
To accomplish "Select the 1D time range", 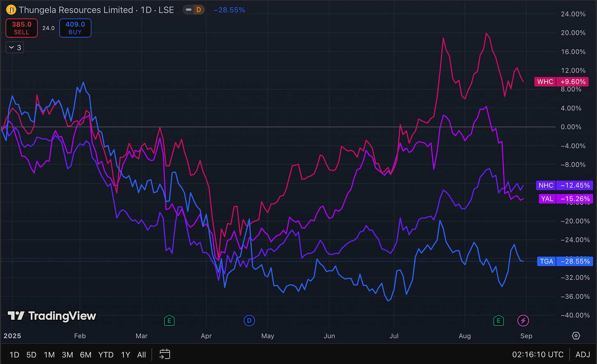I will [x=14, y=355].
